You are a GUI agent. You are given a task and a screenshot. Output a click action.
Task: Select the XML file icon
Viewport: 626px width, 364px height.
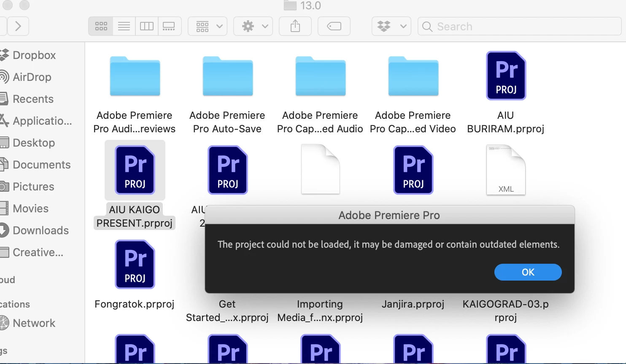tap(506, 170)
